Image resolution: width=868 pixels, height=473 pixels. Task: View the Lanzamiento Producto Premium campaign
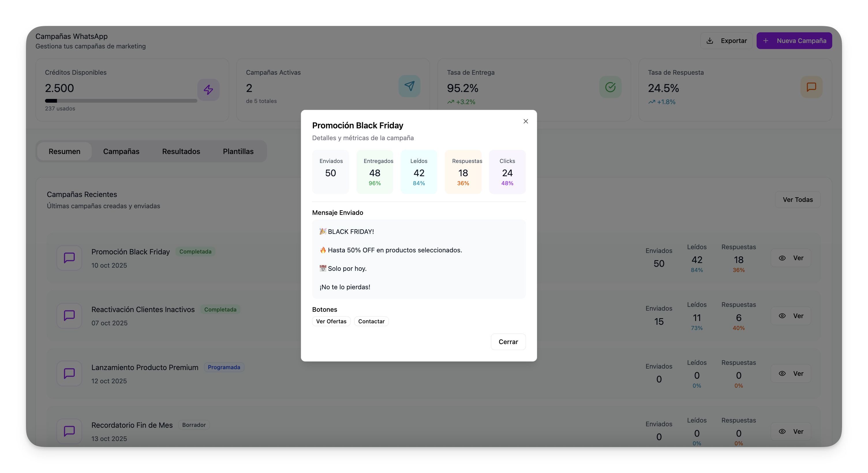point(790,373)
